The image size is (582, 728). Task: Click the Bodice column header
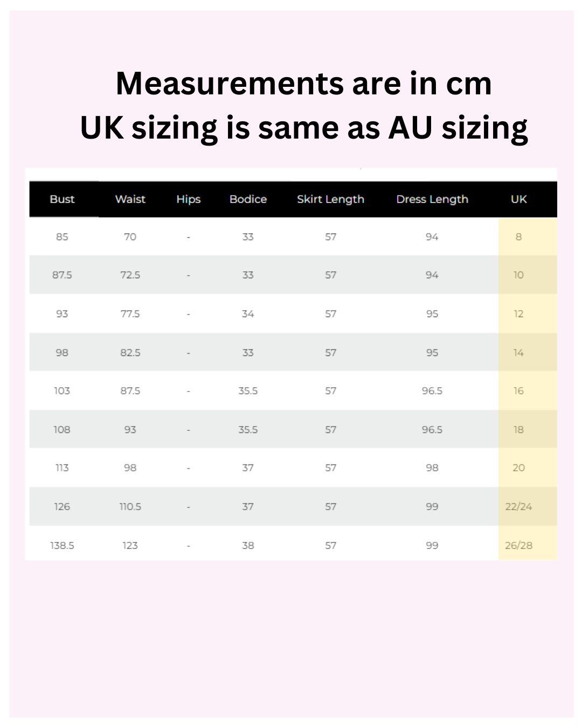click(248, 200)
